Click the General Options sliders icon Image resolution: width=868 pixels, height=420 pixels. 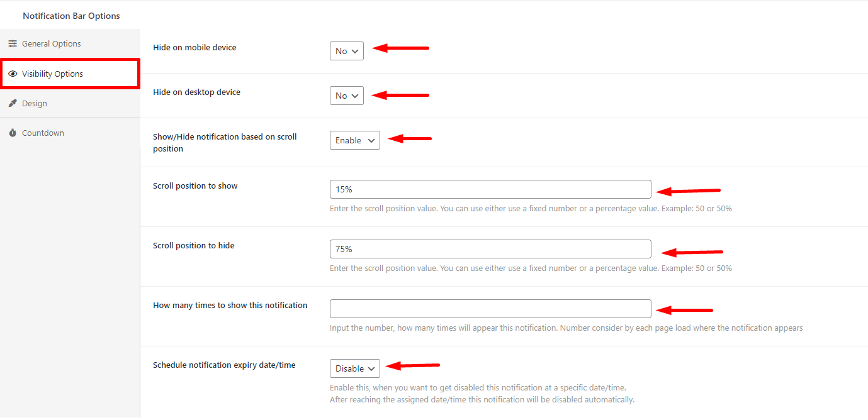13,43
